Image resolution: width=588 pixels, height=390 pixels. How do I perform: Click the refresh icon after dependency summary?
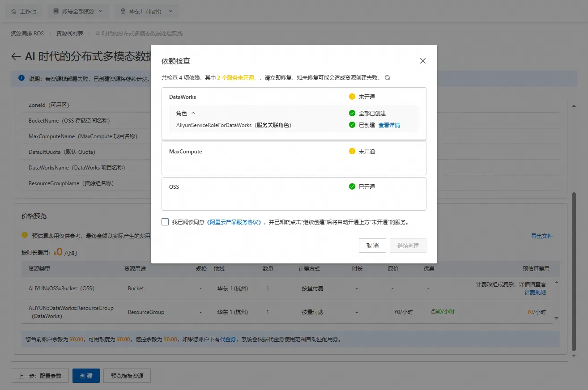tap(388, 78)
